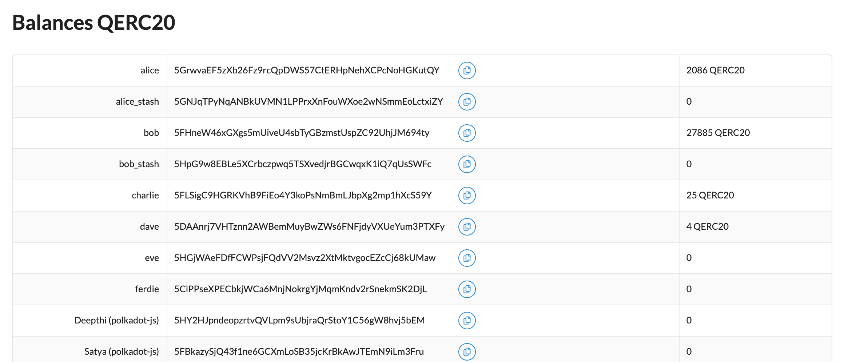Click Satya (polkadot-js) 0 balance
Screen dimensions: 868x362
(x=689, y=351)
